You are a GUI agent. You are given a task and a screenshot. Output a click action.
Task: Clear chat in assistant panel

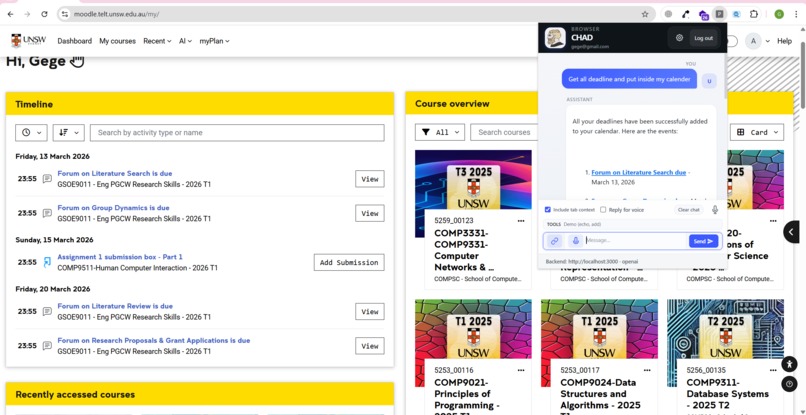(688, 210)
